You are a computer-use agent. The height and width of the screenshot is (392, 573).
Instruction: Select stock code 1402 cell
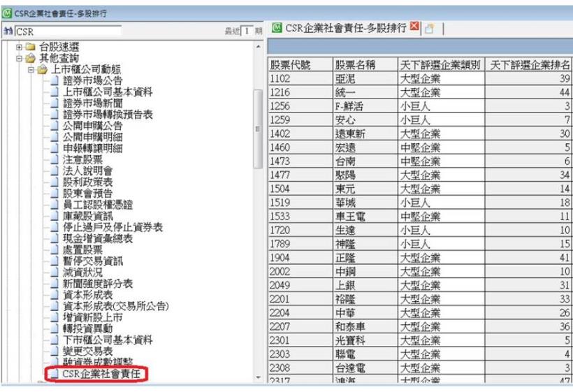(300, 133)
